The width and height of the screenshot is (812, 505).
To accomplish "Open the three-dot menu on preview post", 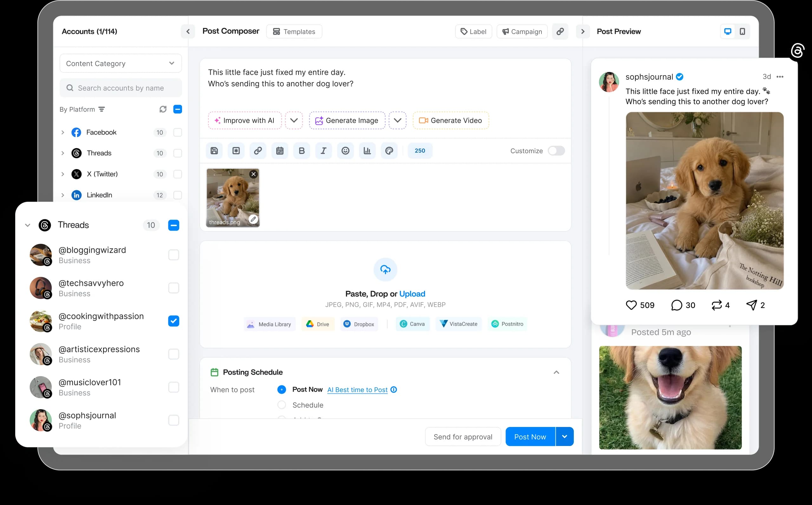I will [780, 77].
